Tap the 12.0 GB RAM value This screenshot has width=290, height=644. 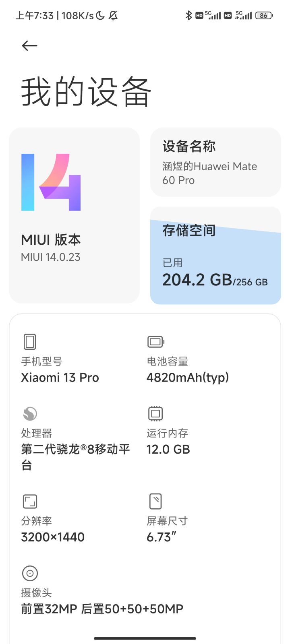tap(168, 449)
